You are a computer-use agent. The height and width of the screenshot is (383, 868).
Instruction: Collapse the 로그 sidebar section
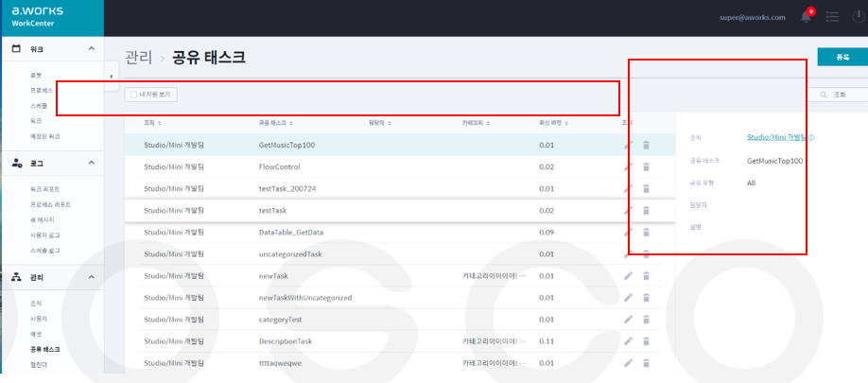tap(92, 162)
